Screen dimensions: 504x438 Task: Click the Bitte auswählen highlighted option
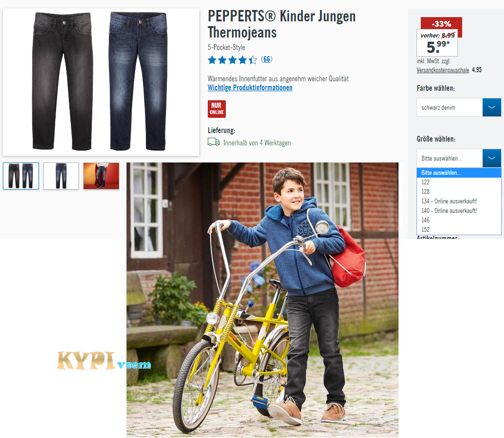click(x=459, y=173)
